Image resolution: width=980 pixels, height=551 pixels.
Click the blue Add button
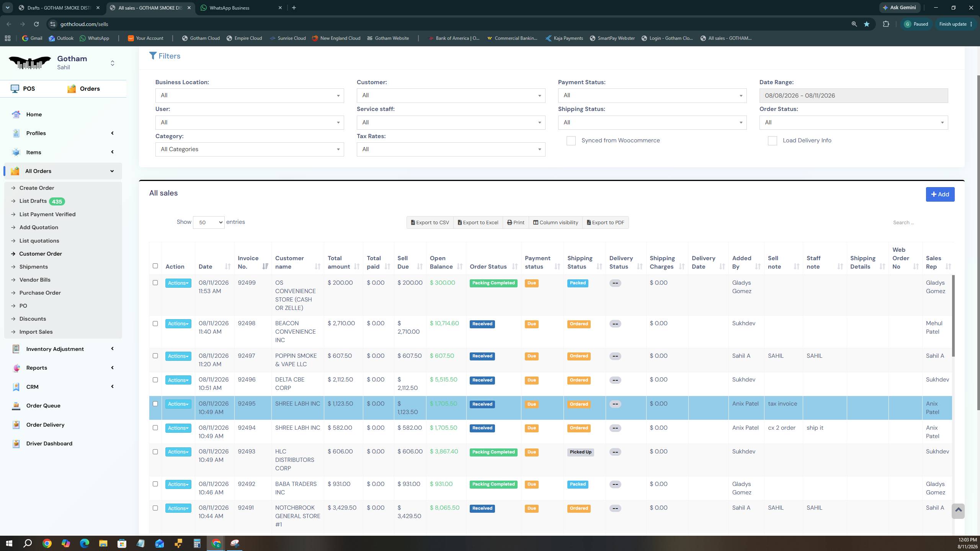tap(940, 194)
